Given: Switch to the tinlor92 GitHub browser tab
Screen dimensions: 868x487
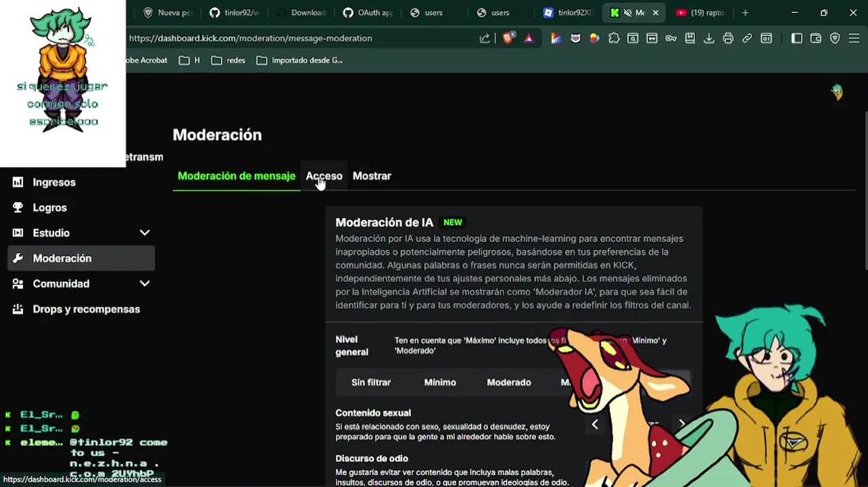Looking at the screenshot, I should [235, 13].
